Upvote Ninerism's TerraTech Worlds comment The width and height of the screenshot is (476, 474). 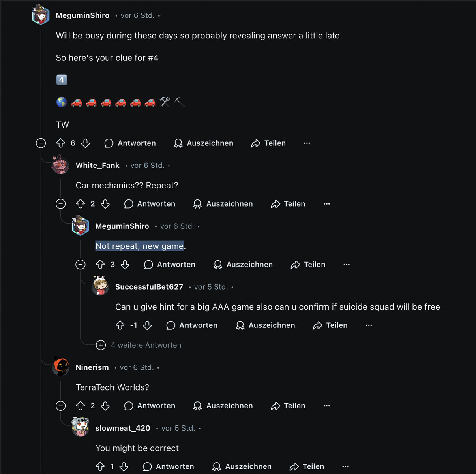(x=81, y=406)
